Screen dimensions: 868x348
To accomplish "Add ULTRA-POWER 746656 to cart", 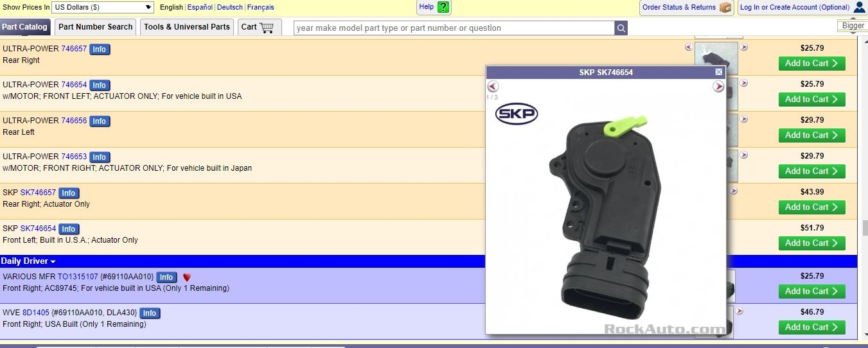I will coord(811,135).
